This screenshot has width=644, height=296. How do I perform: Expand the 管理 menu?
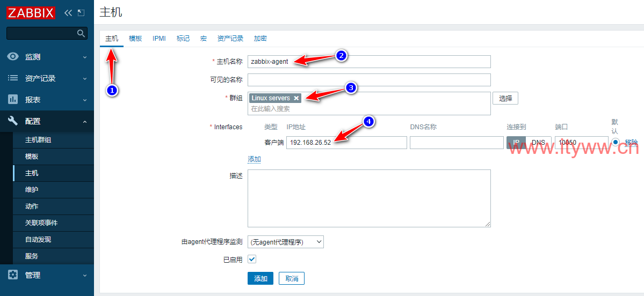coord(85,275)
